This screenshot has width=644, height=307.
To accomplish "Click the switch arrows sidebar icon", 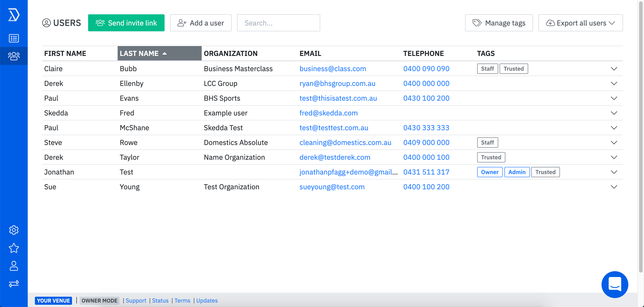I will tap(14, 284).
